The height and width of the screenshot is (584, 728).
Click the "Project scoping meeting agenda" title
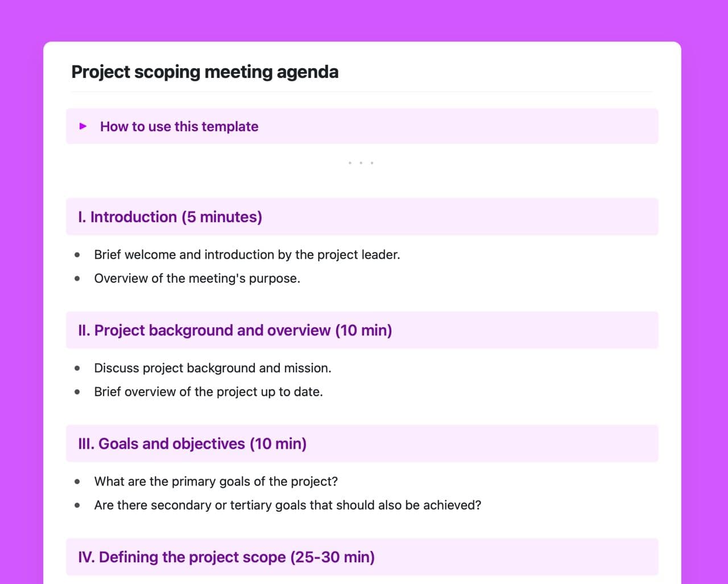point(205,72)
